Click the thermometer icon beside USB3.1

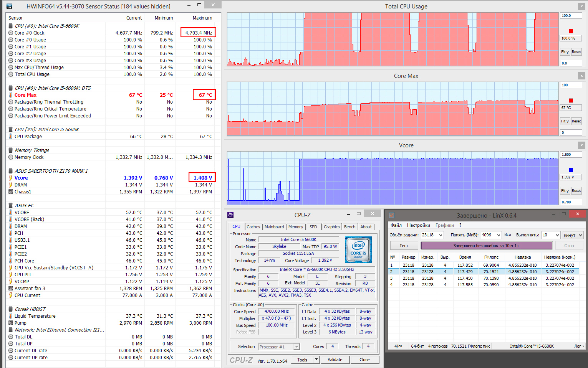click(x=11, y=240)
